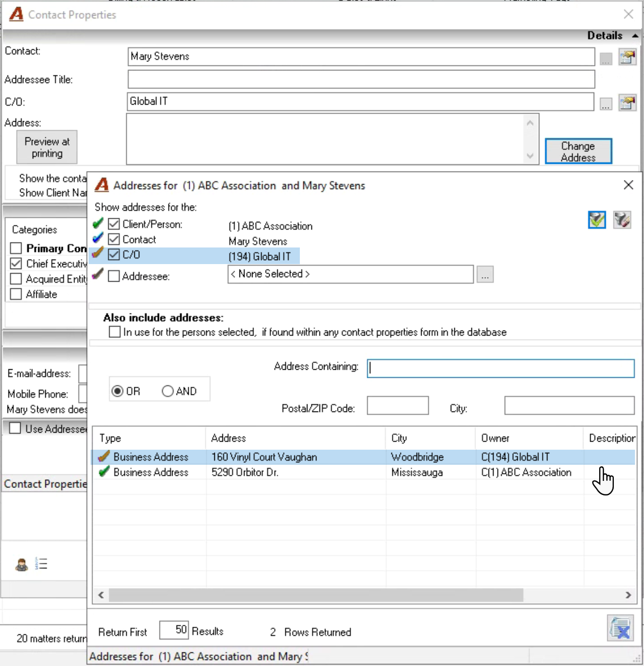Uncheck the Client/Person checkbox

coord(114,224)
